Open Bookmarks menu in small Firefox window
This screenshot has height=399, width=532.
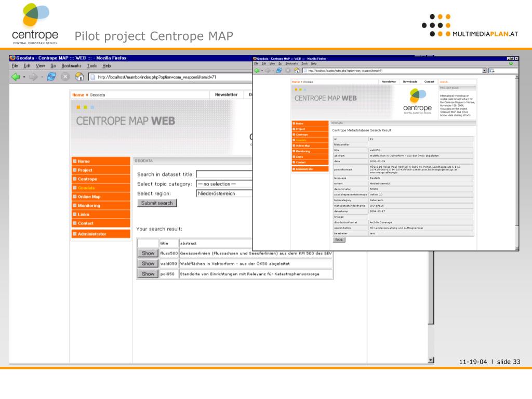[x=291, y=63]
